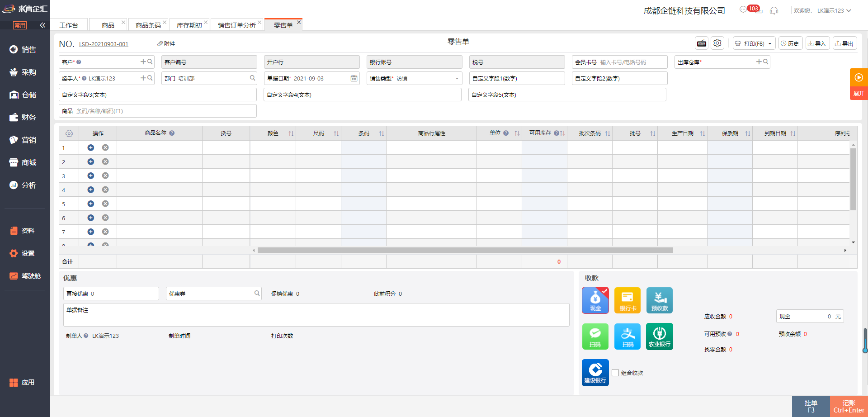This screenshot has width=868, height=417.
Task: Choose the 银行卡 bank card payment icon
Action: [627, 300]
